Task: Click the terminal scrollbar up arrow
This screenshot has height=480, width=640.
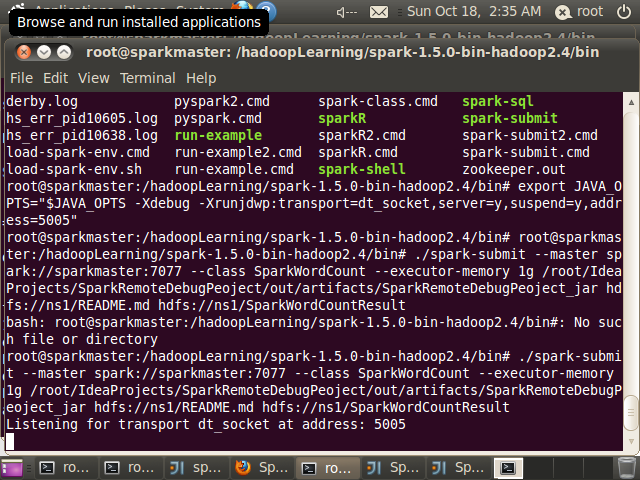Action: point(631,102)
